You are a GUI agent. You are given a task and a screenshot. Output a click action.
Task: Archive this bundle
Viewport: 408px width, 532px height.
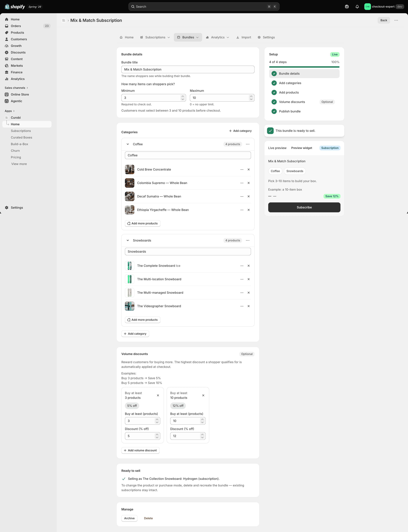129,518
